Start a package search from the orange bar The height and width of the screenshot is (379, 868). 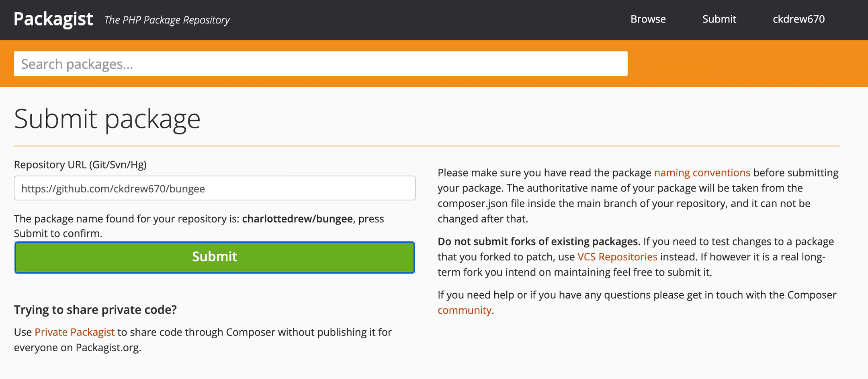[x=320, y=64]
